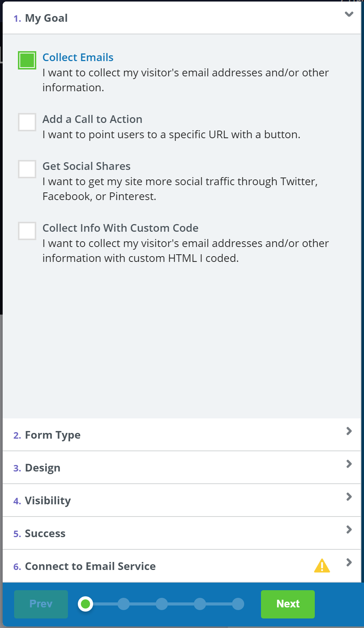Click the yellow warning triangle icon
The height and width of the screenshot is (628, 364).
[322, 566]
